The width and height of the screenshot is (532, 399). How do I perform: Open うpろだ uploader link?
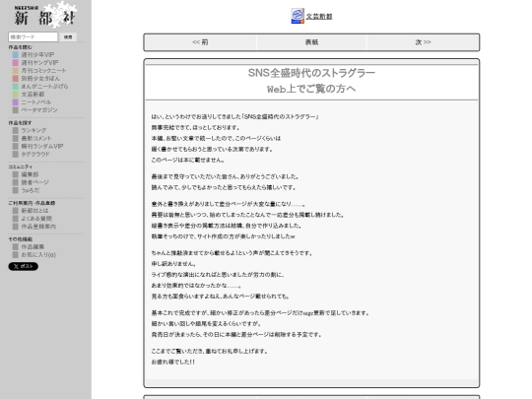point(31,190)
